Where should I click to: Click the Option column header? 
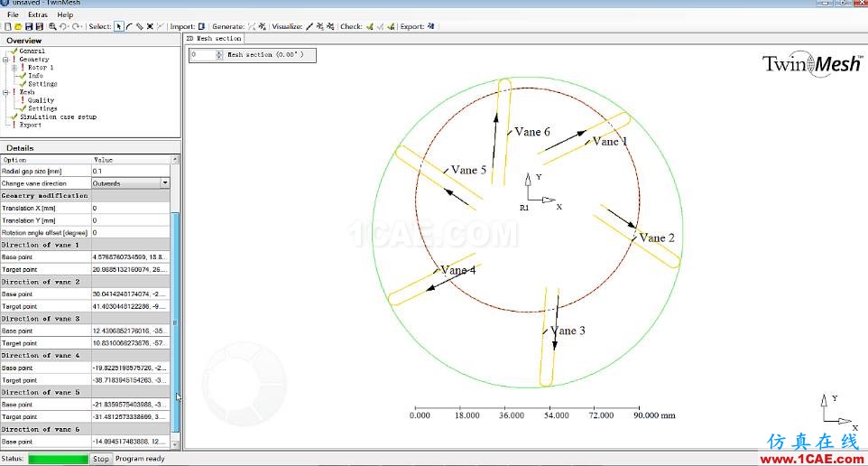[46, 160]
